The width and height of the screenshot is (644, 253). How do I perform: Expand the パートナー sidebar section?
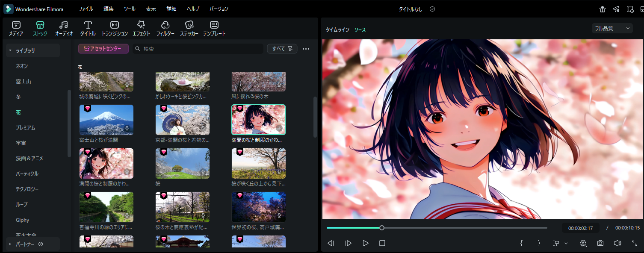pyautogui.click(x=10, y=244)
